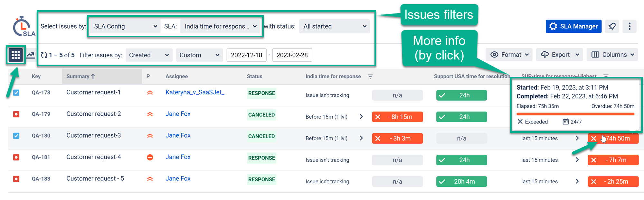Click the Highest priority icon for QA-178

[x=150, y=93]
